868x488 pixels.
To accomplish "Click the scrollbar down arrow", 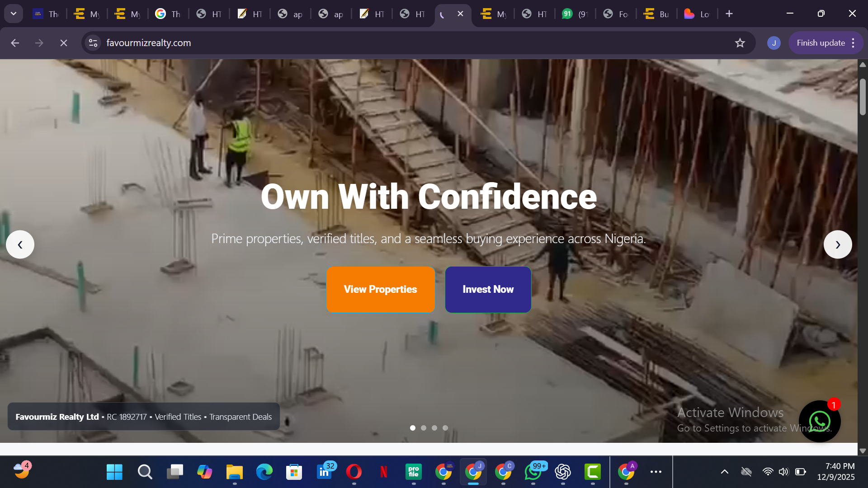I will pyautogui.click(x=863, y=450).
